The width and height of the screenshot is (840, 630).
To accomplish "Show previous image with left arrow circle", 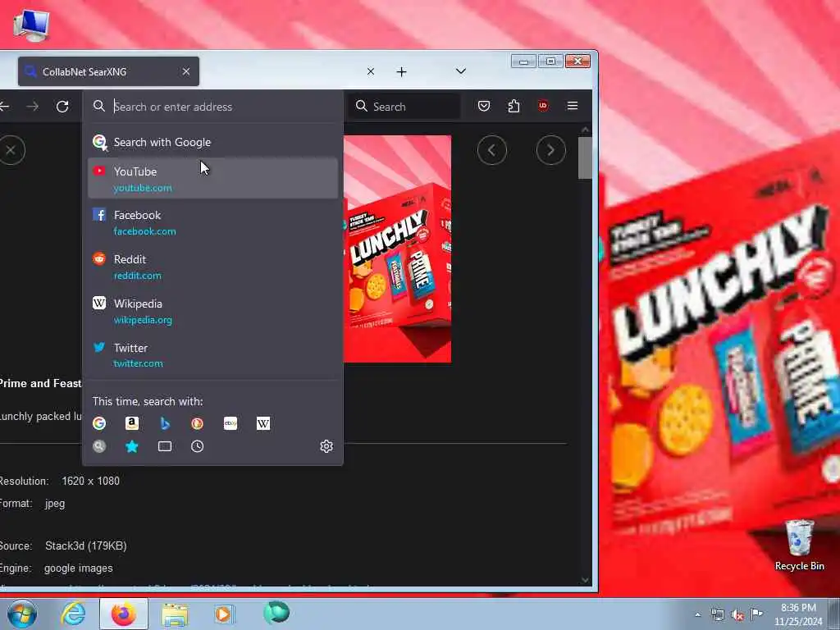I will [492, 150].
